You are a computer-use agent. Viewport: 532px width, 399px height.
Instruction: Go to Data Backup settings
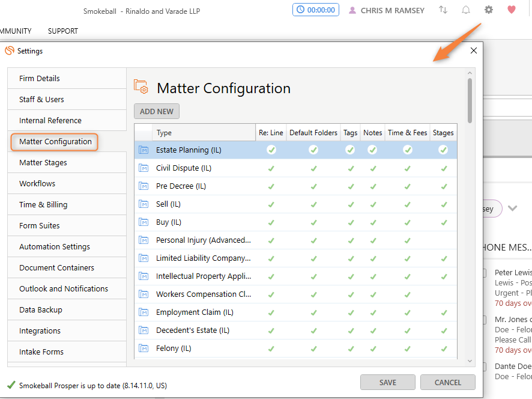click(x=67, y=310)
